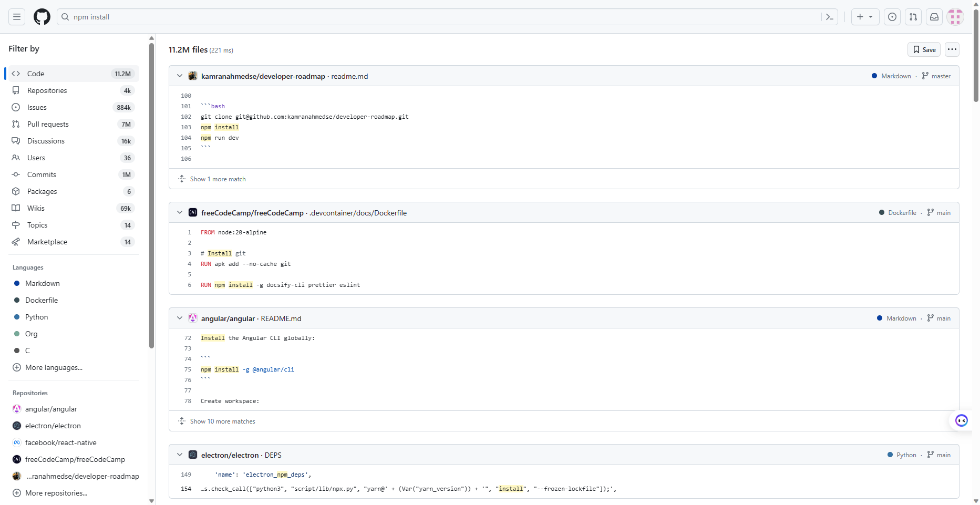Filter results by Python language
Screen dimensions: 980x505
tap(37, 317)
